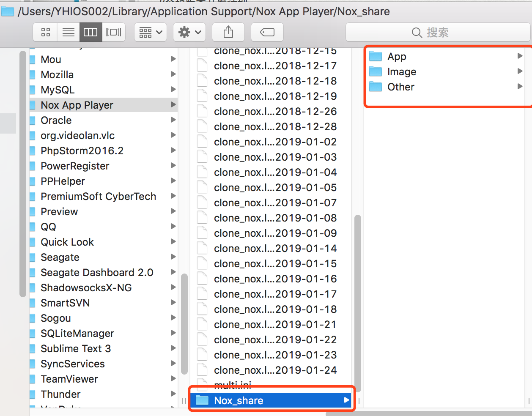Select the clone_nox file dated 2018-12-28
Screen dimensions: 532x416
tap(271, 126)
